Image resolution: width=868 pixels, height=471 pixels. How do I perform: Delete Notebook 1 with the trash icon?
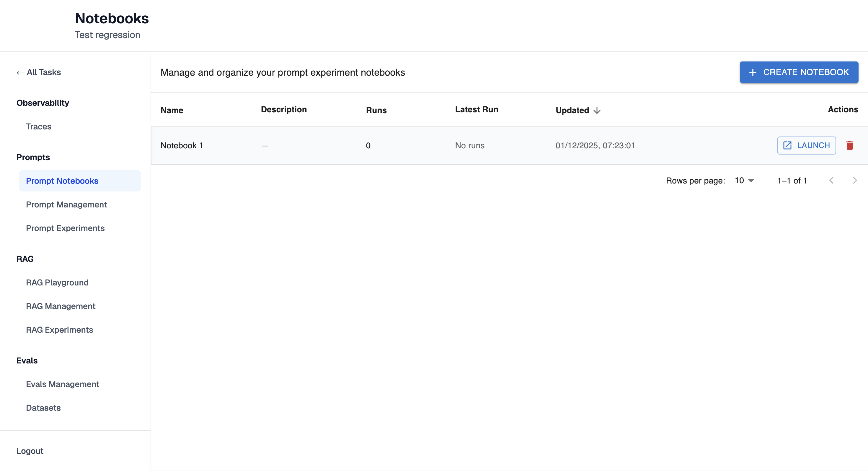[x=849, y=145]
